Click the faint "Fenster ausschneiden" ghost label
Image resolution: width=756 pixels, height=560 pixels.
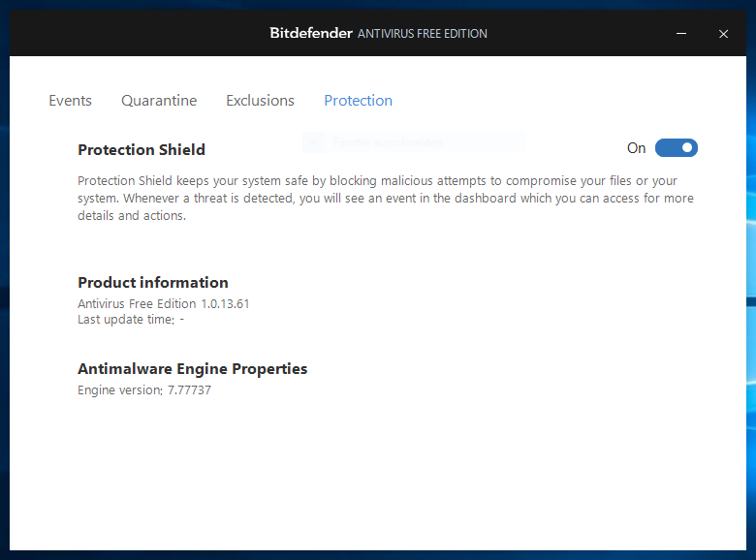pos(388,143)
